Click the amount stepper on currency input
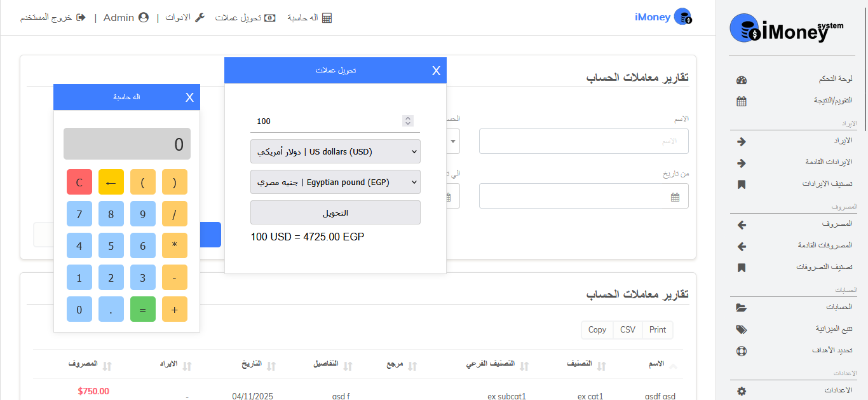This screenshot has height=400, width=868. click(x=408, y=121)
